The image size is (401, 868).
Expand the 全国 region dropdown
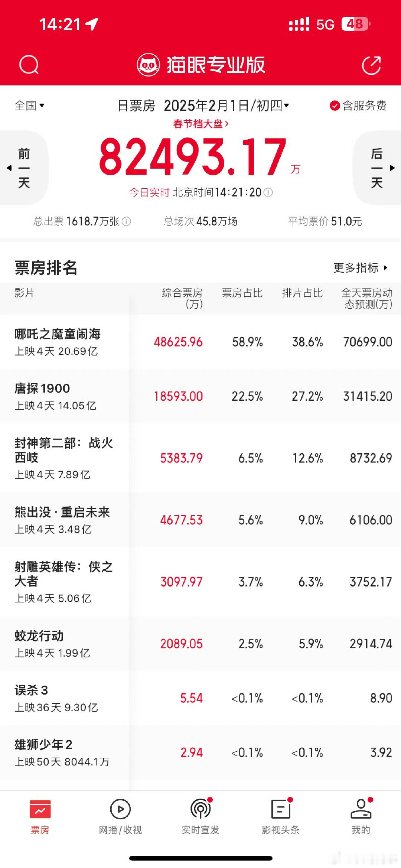click(29, 105)
